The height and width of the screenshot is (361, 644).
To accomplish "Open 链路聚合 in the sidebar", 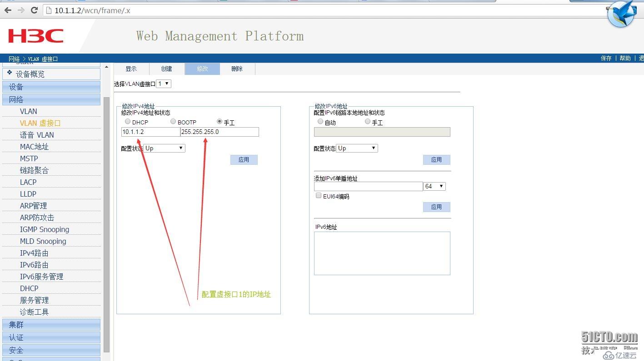I will click(34, 170).
